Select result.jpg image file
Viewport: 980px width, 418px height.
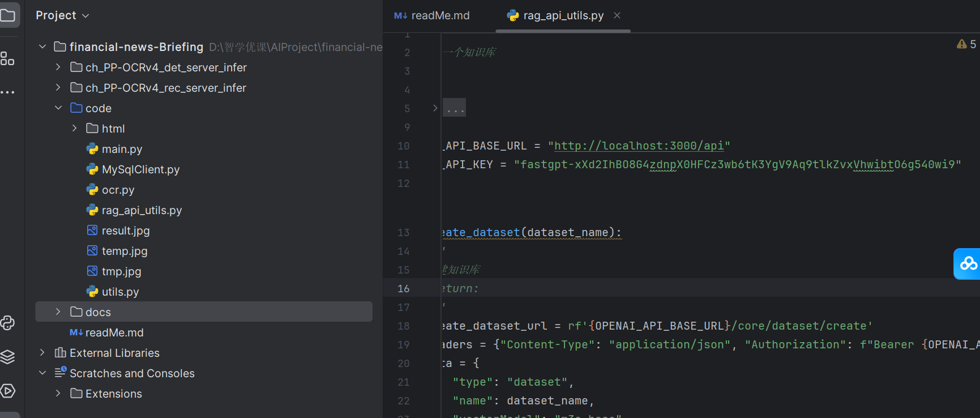125,231
